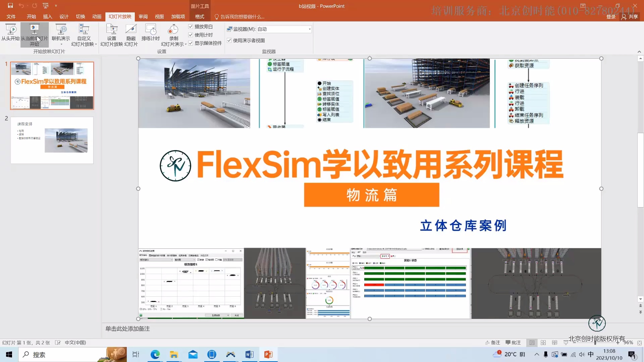644x362 pixels.
Task: Hide the current slide with 隐藏幻灯片
Action: (x=131, y=34)
